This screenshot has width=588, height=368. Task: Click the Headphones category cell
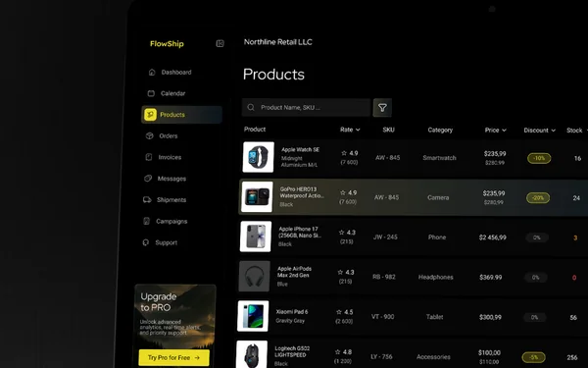pos(436,277)
